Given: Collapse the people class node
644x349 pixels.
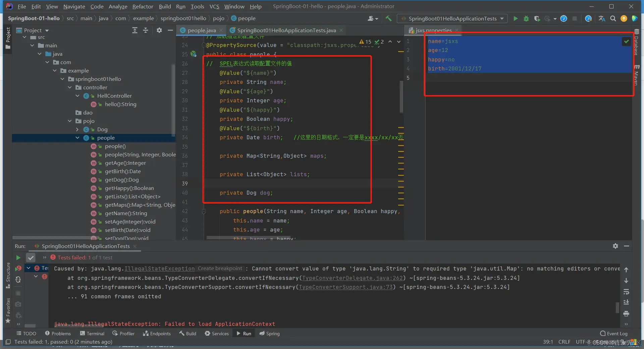Looking at the screenshot, I should 77,138.
